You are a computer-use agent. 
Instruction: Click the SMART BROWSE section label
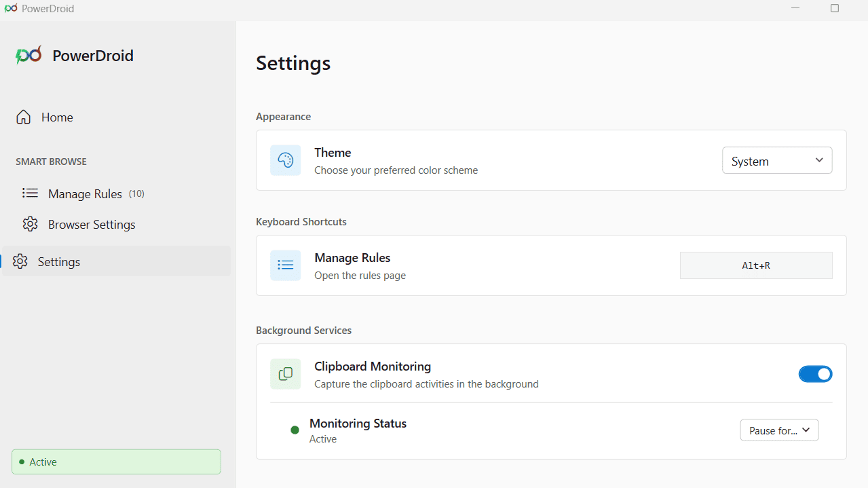[x=52, y=162]
